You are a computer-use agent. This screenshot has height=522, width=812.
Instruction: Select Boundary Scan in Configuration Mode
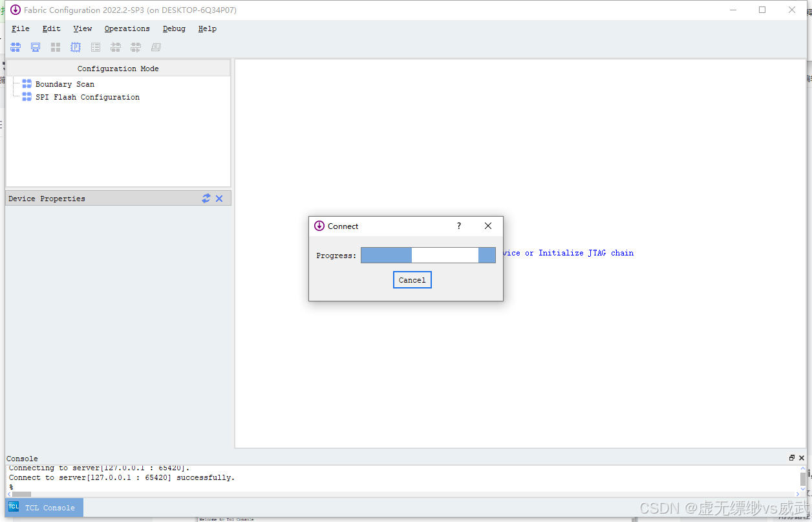[x=65, y=84]
